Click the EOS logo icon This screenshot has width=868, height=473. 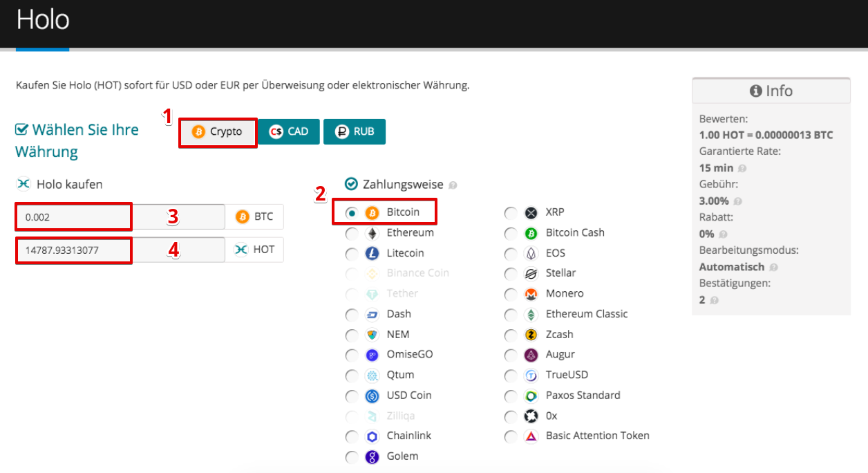[531, 253]
